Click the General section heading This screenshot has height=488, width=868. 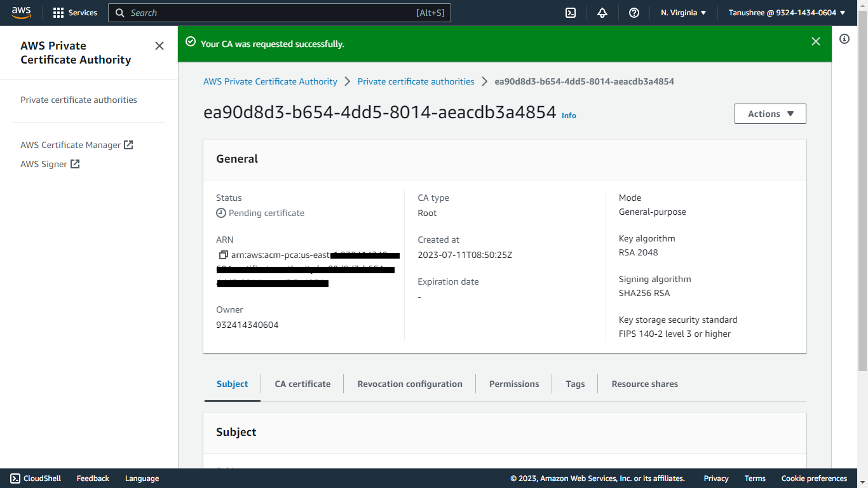coord(237,159)
